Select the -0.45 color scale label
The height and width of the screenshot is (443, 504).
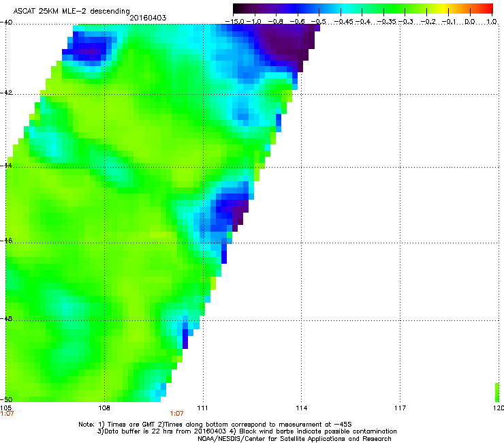(344, 22)
